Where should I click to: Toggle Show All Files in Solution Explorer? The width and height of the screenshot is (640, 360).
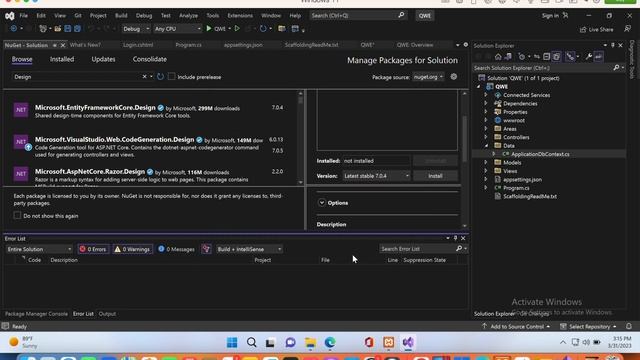click(x=556, y=57)
